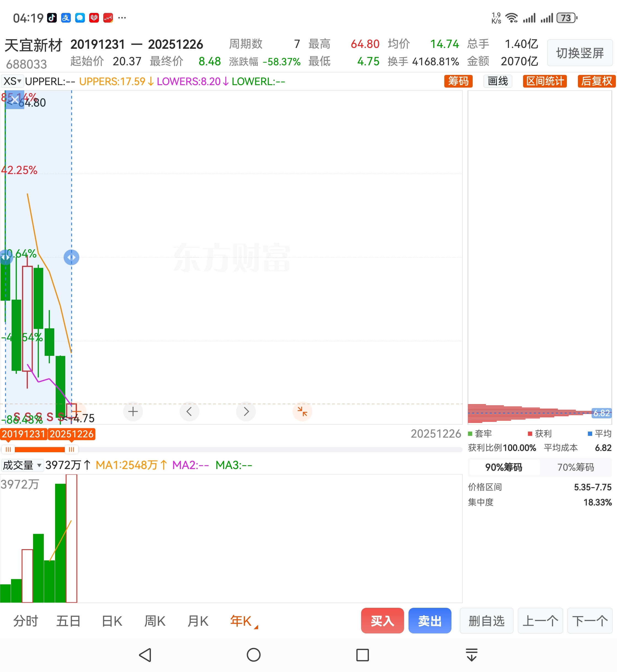Tap the hide navigation bar down-arrow icon

(x=472, y=655)
